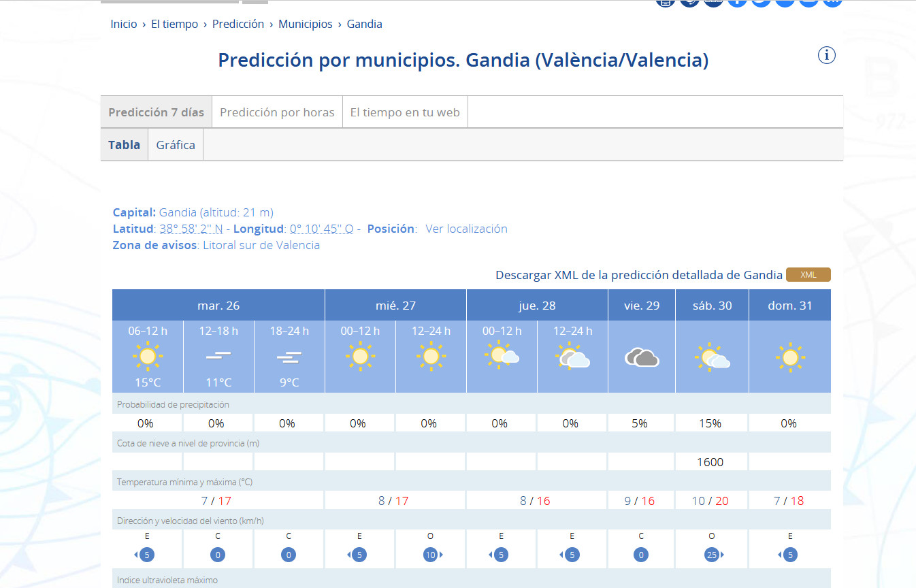This screenshot has width=916, height=588.
Task: Click Temperatura mínima y máxima row label
Action: tap(185, 482)
